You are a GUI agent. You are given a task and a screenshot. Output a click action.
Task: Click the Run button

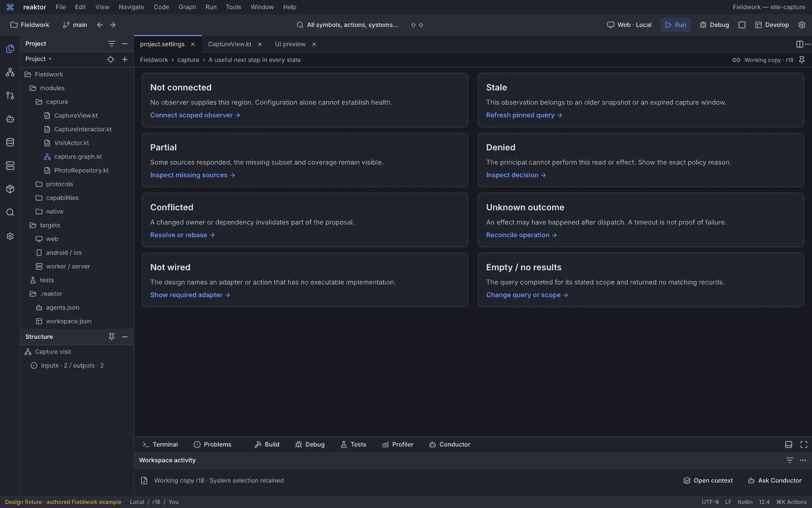pyautogui.click(x=675, y=25)
